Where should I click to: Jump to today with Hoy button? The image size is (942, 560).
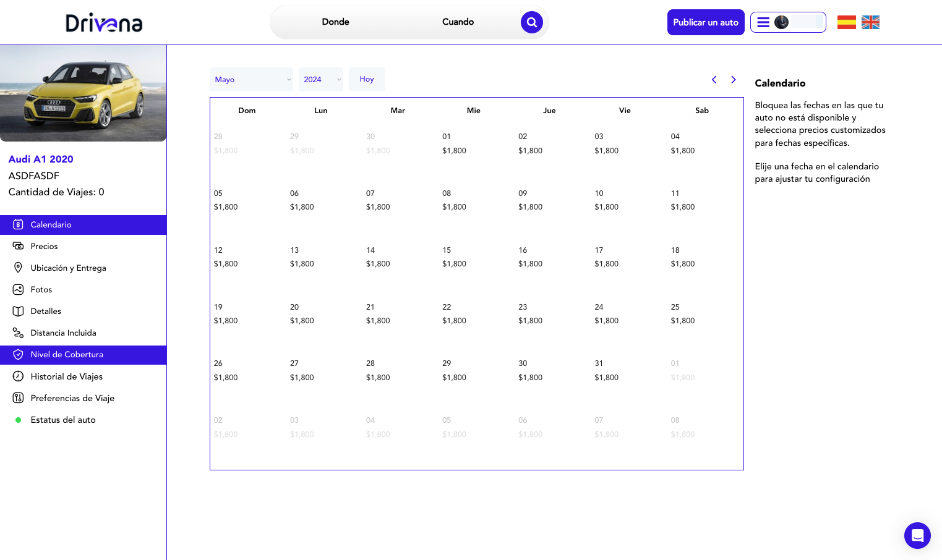pos(367,80)
